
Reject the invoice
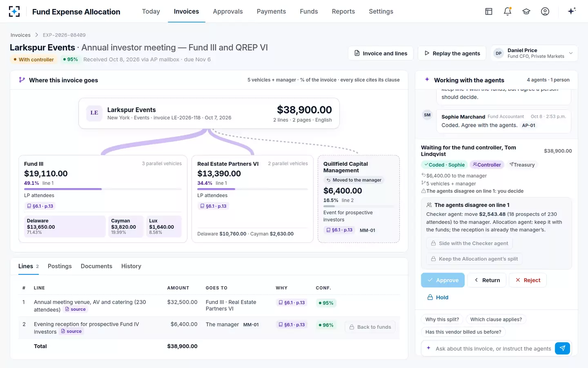click(x=528, y=280)
